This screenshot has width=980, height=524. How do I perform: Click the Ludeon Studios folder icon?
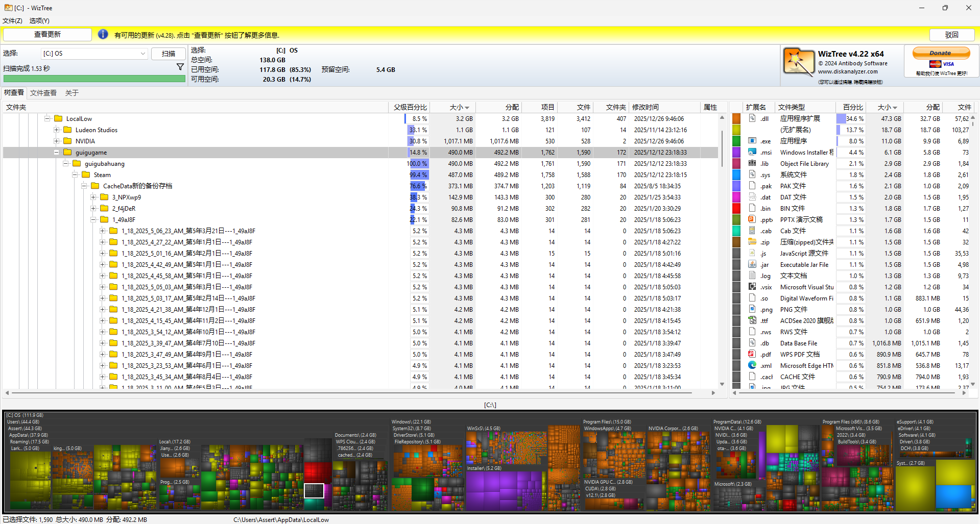[x=67, y=130]
